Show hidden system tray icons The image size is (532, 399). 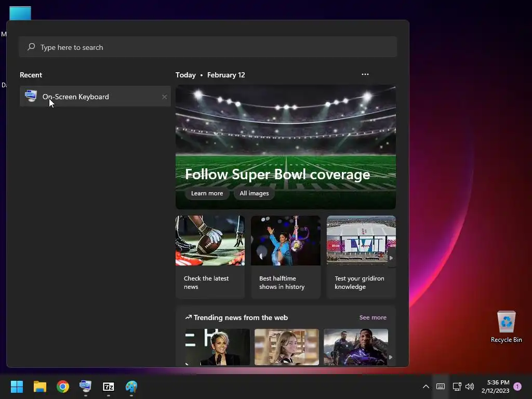[x=426, y=387]
